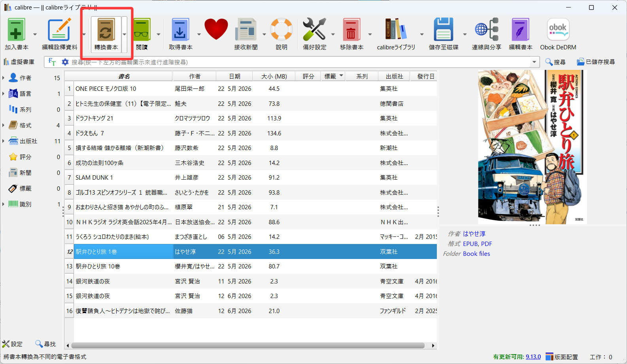Sort by 日期 date column header

pos(235,76)
